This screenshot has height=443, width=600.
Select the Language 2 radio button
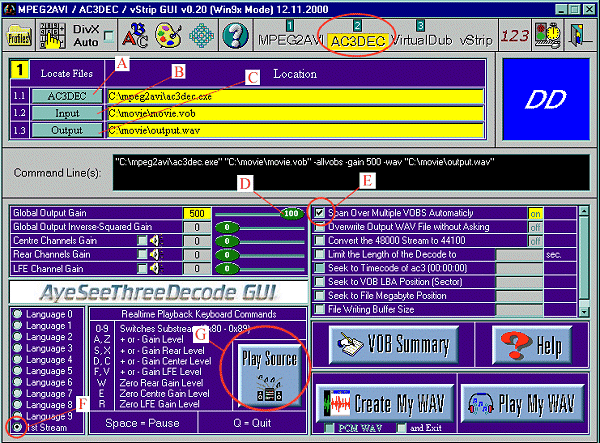pyautogui.click(x=17, y=337)
